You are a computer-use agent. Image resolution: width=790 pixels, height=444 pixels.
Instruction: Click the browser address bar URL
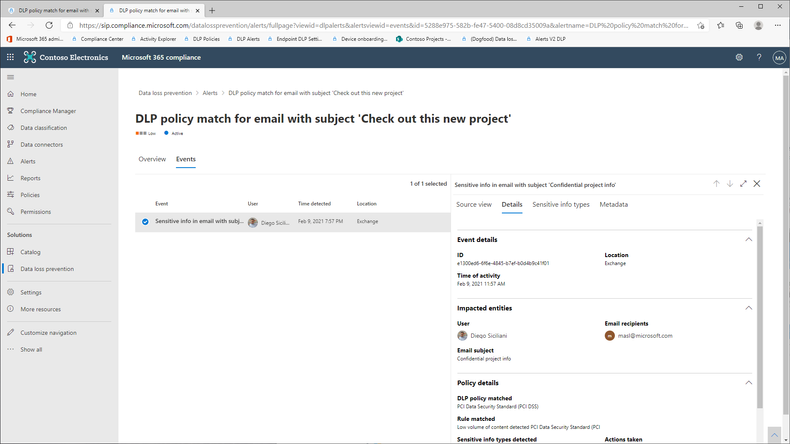point(384,25)
